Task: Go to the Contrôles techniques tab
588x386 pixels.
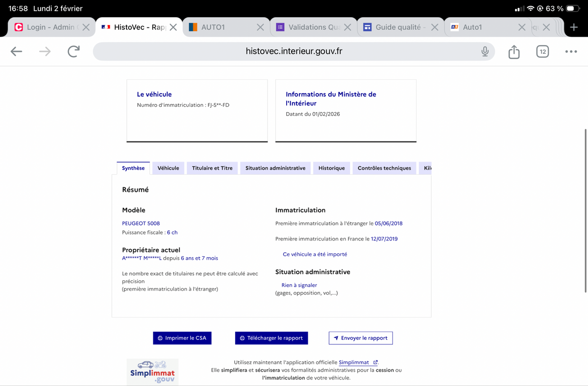Action: click(x=384, y=168)
